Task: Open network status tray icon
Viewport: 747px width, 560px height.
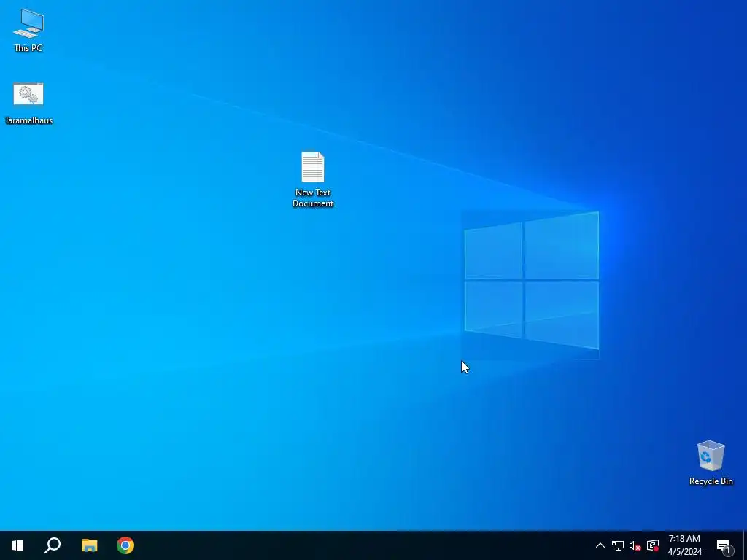Action: coord(617,545)
